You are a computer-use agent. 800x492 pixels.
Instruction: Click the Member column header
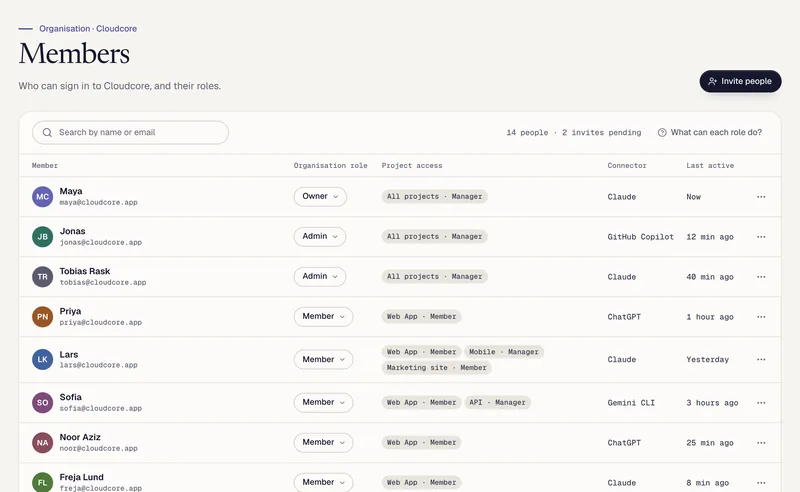[45, 165]
